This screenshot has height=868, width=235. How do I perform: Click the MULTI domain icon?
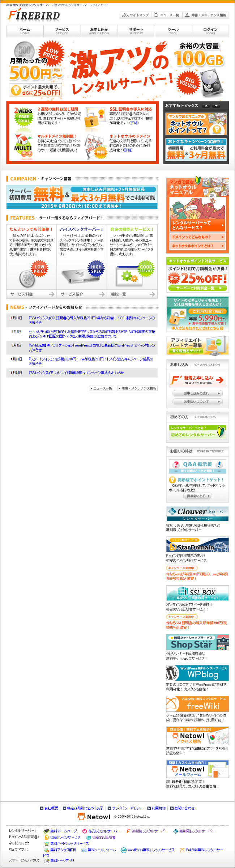pyautogui.click(x=23, y=146)
